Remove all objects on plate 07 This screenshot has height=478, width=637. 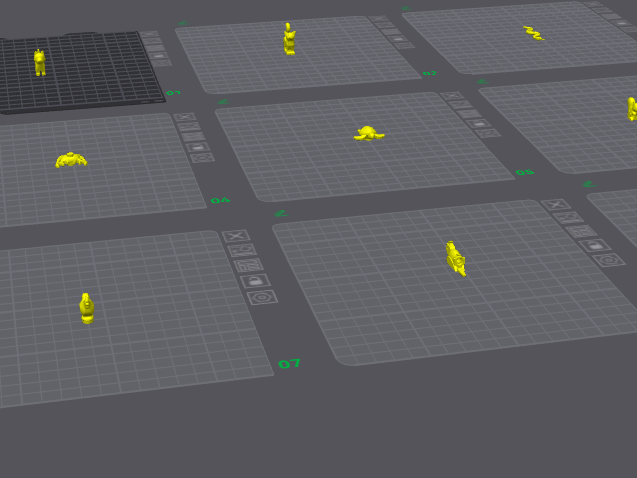pyautogui.click(x=236, y=236)
